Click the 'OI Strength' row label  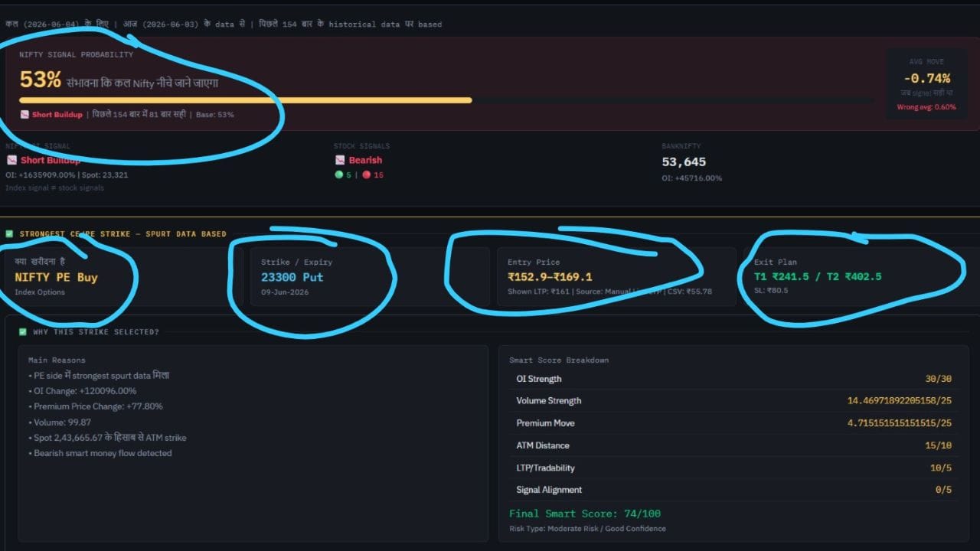pyautogui.click(x=539, y=379)
